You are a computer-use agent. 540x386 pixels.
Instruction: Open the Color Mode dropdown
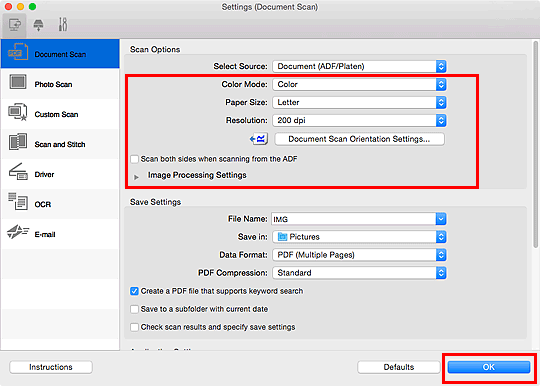pos(359,84)
